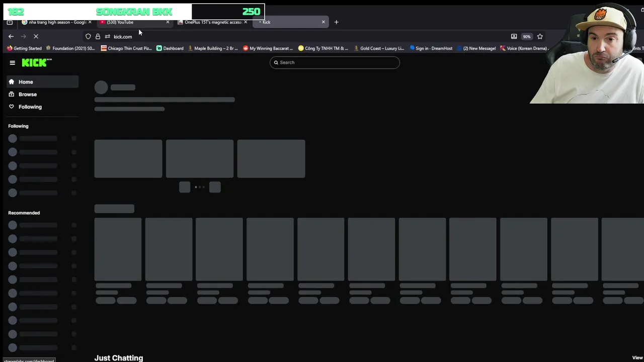Click the browser back arrow

click(11, 36)
